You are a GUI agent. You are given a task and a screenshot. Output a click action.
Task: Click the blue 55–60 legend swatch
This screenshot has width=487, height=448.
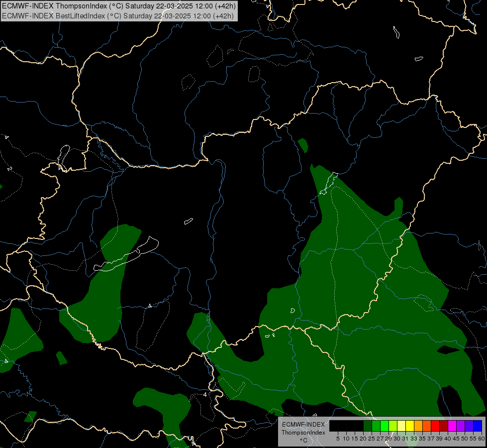(478, 426)
